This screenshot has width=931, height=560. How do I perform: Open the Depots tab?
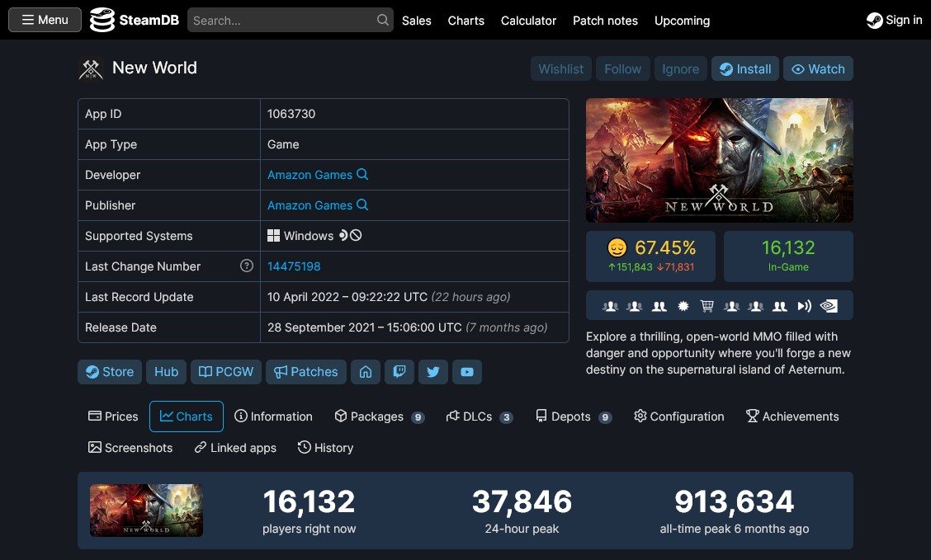[x=574, y=416]
